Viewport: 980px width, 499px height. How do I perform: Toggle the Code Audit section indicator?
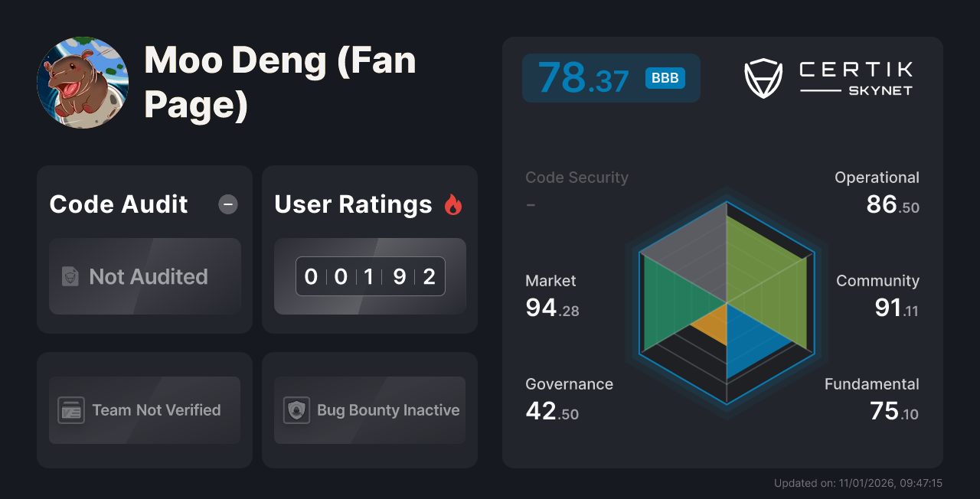[227, 204]
